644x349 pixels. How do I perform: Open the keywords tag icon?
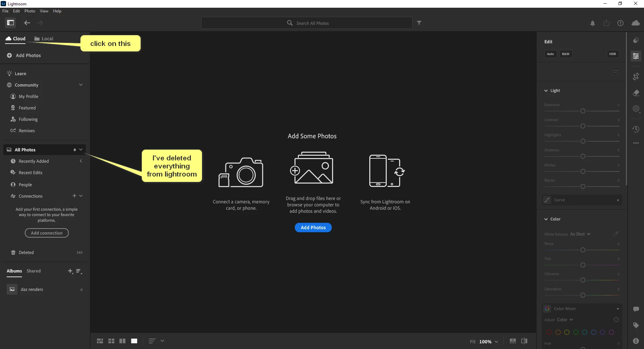click(636, 325)
